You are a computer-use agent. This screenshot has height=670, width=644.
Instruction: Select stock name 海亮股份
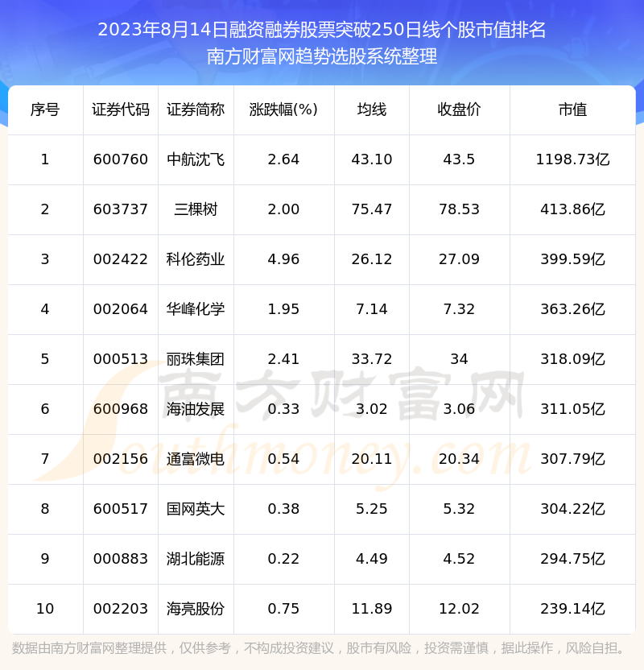point(196,609)
